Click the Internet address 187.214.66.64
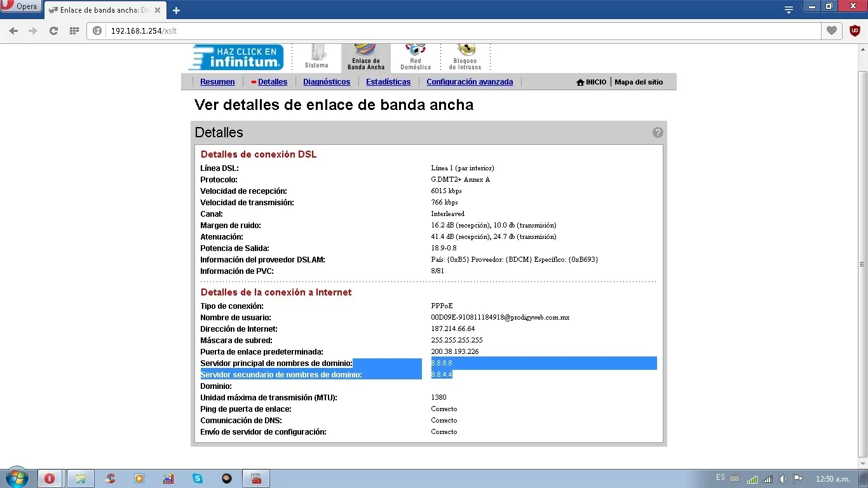The height and width of the screenshot is (488, 868). tap(452, 329)
